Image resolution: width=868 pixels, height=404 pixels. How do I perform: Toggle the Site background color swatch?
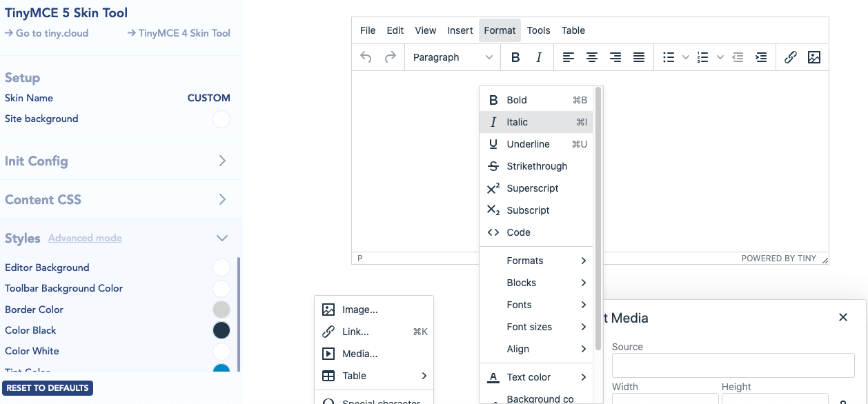(x=221, y=119)
